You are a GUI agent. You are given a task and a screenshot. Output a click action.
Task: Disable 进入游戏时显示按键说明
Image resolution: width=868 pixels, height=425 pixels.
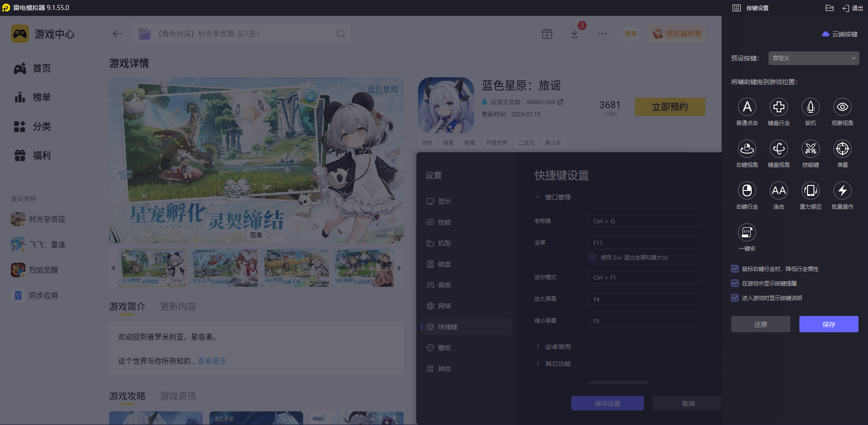point(735,298)
